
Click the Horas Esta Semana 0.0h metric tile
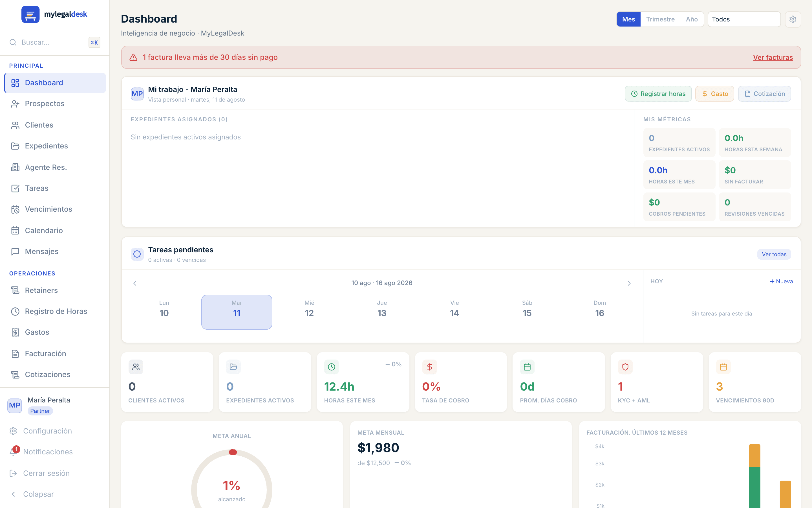(x=754, y=143)
